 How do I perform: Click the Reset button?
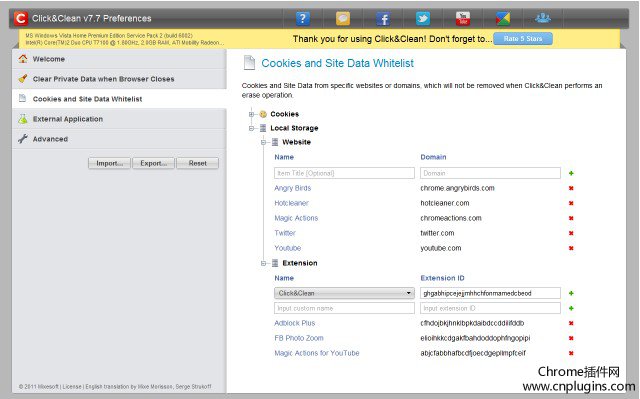(198, 163)
